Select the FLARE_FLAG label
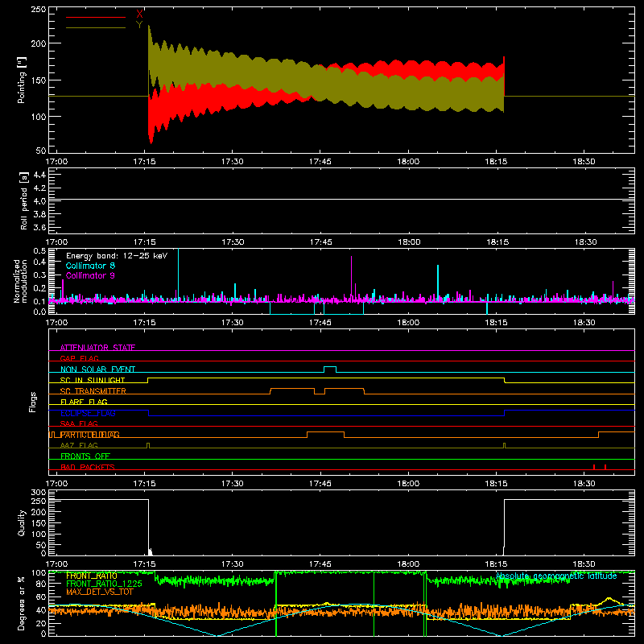This screenshot has width=644, height=644. [x=84, y=402]
